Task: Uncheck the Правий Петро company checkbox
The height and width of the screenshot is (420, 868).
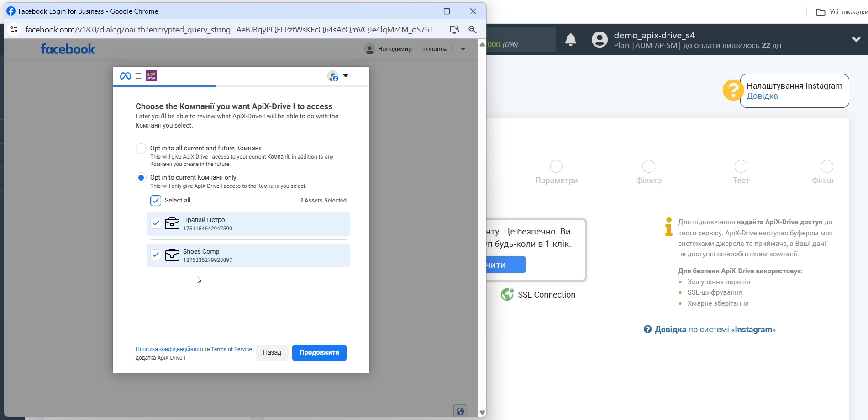Action: [156, 223]
